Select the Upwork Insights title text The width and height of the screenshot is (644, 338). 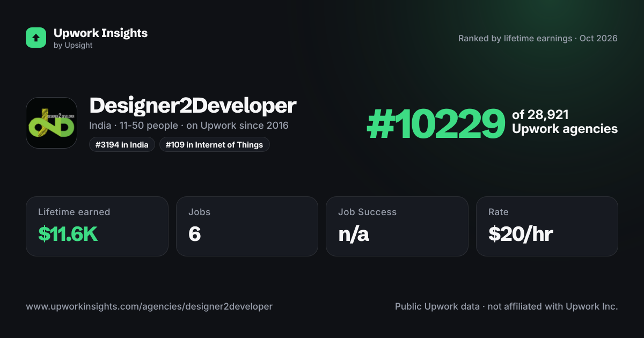(100, 33)
